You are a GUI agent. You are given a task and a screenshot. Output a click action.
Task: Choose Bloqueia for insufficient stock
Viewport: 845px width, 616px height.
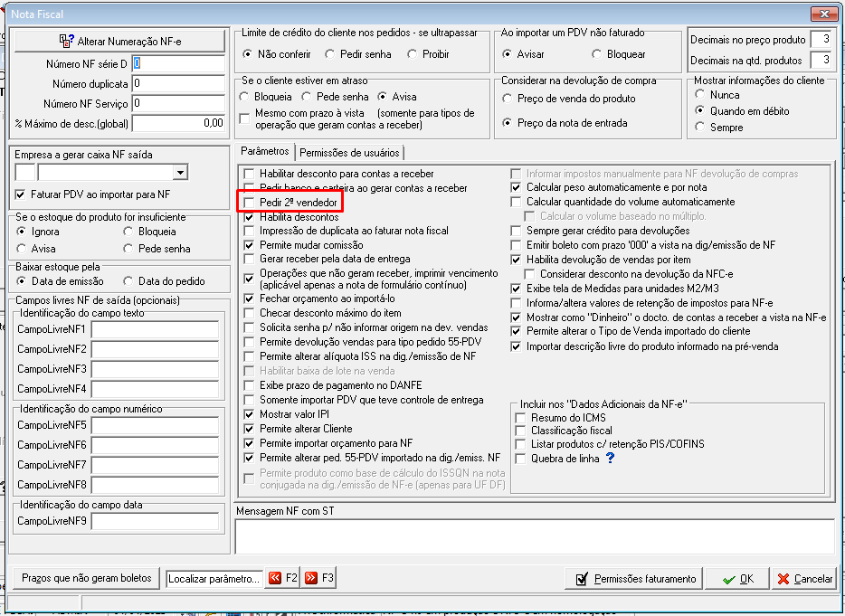click(128, 232)
